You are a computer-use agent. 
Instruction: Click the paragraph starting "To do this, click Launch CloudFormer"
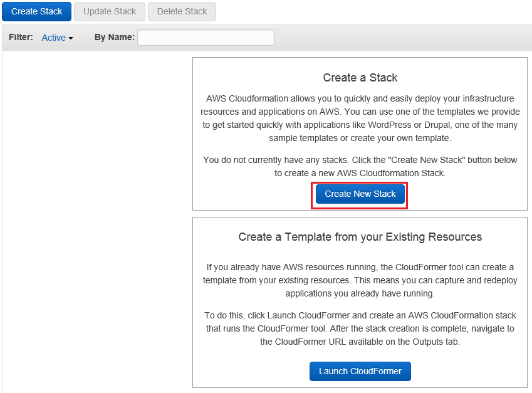[360, 328]
